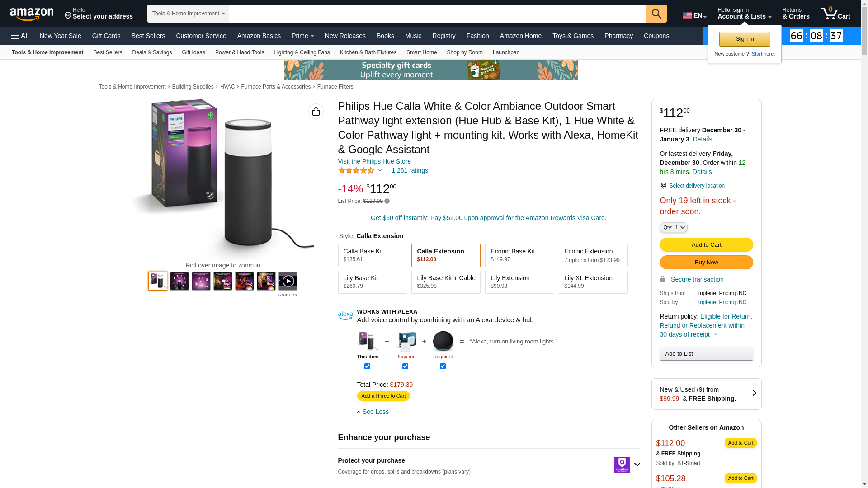Uncheck the 'This item' checkbox
868x488 pixels.
[368, 366]
